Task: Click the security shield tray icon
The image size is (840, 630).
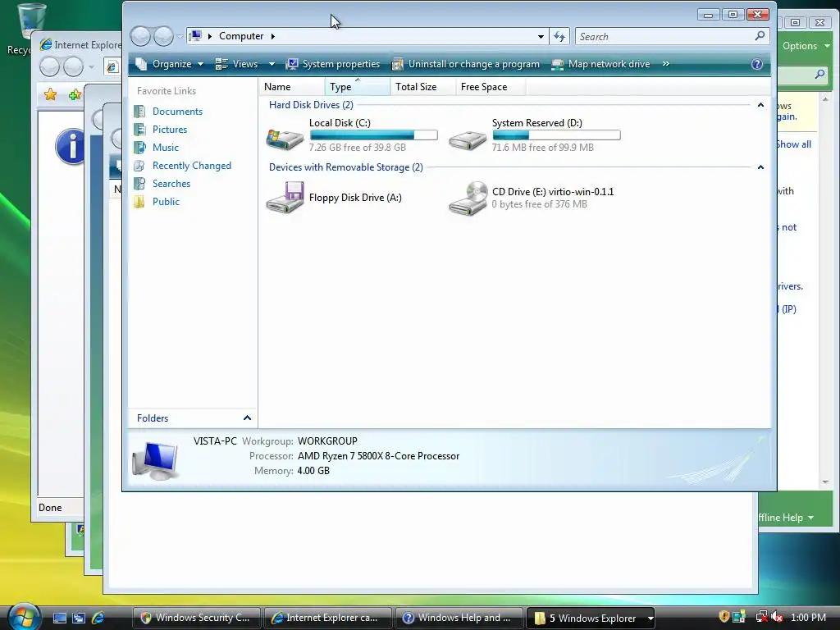Action: pyautogui.click(x=724, y=617)
